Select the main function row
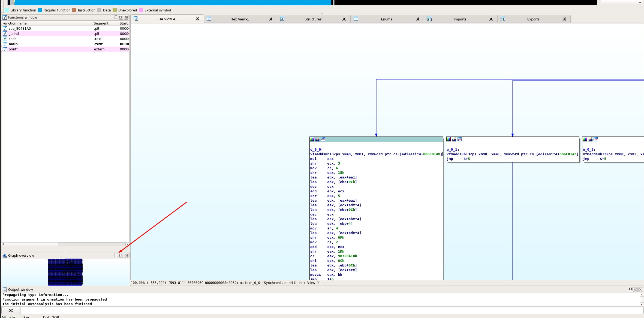644x318 pixels. [65, 44]
